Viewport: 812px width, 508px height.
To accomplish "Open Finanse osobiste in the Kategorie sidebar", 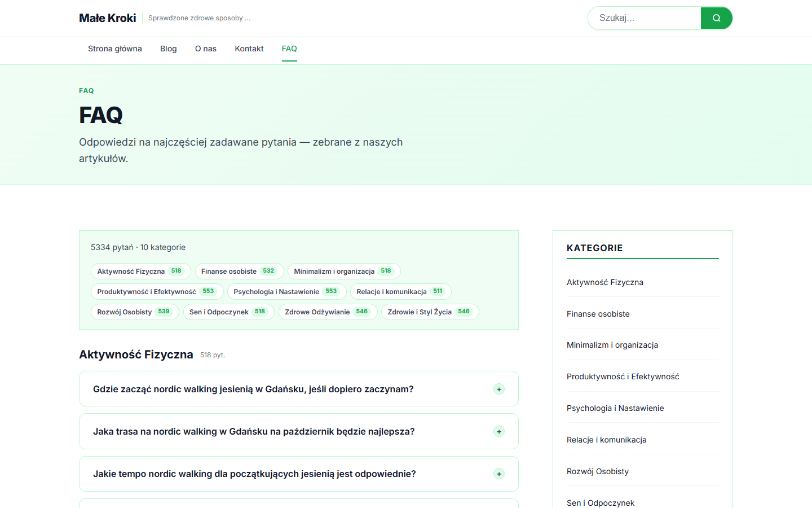I will (598, 314).
